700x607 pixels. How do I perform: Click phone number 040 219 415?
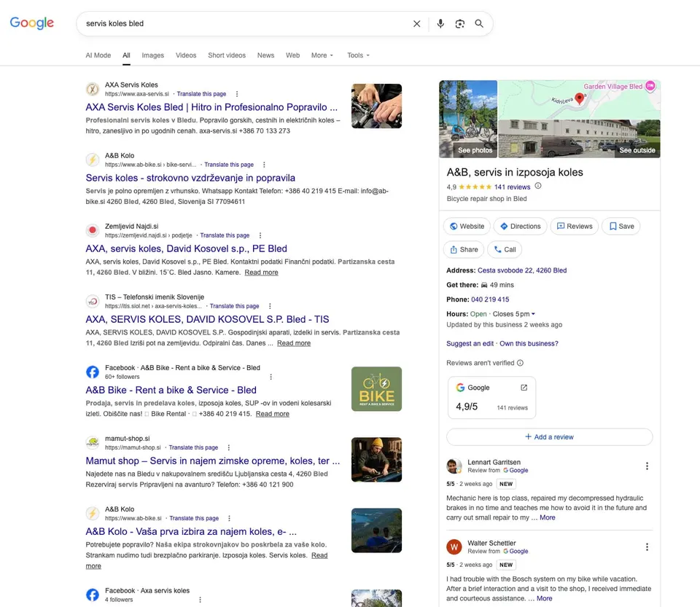pos(490,299)
